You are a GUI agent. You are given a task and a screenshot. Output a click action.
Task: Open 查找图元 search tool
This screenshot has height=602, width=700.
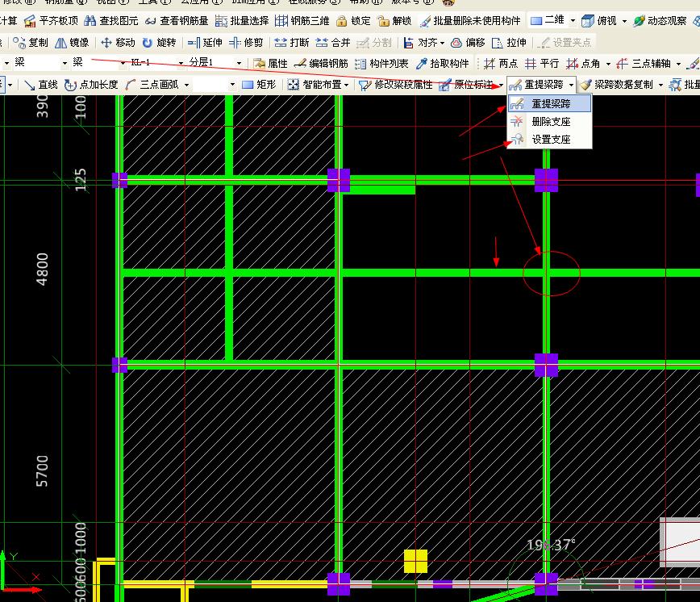tap(111, 20)
